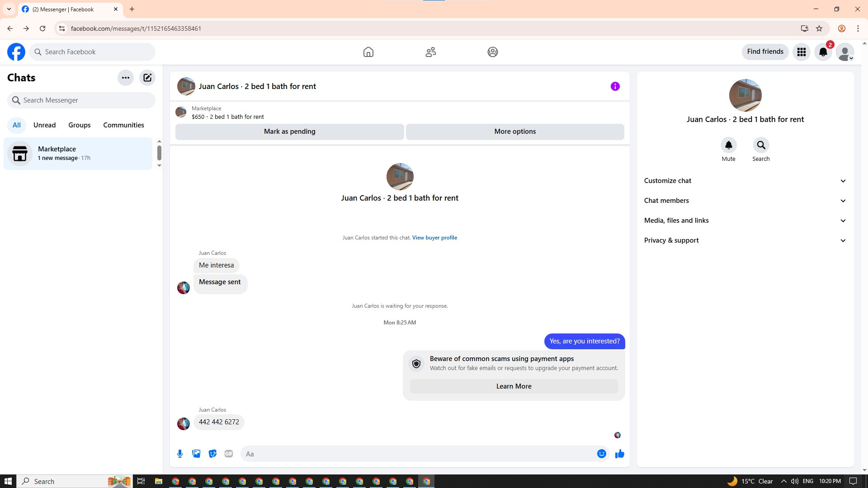
Task: Choose a GIF with the GIF icon
Action: pyautogui.click(x=229, y=454)
